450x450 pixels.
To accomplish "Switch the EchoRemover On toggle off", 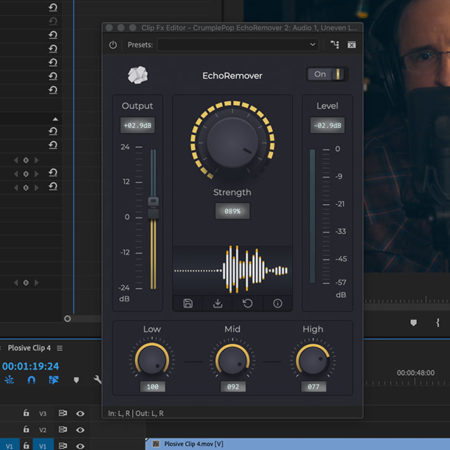I will point(328,74).
